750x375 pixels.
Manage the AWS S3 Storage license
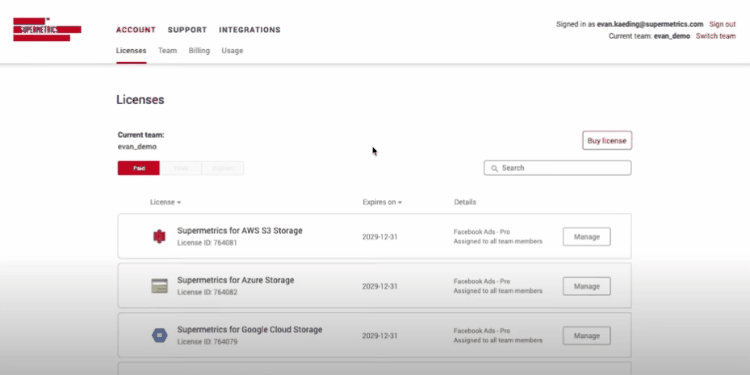tap(587, 237)
